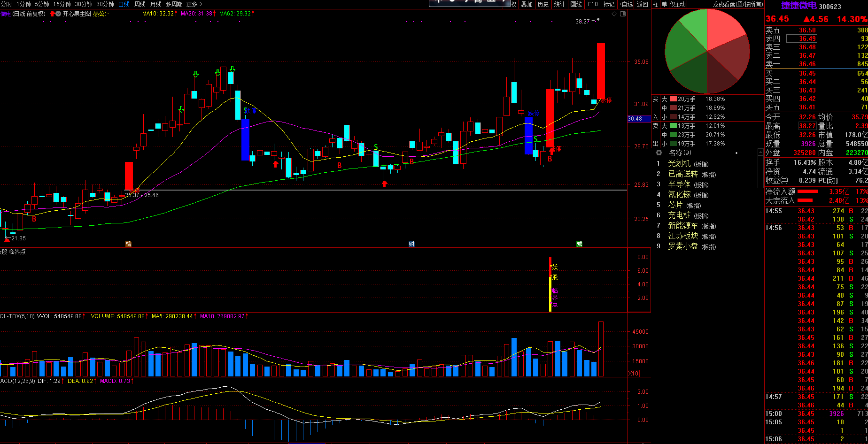Toggle the side panel layout icon
Viewport: 868px width, 444px height.
(623, 14)
